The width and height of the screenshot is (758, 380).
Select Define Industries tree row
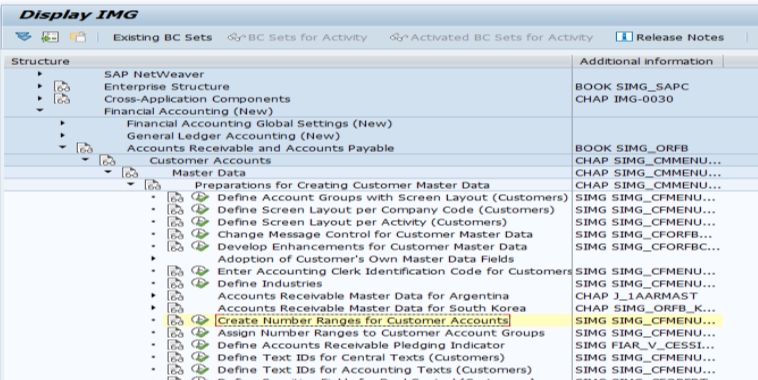coord(270,283)
